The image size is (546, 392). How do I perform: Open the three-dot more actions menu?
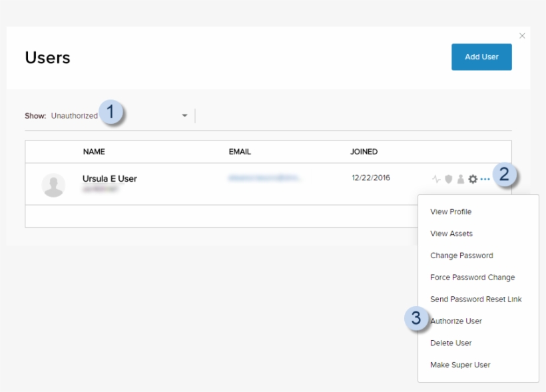click(485, 179)
